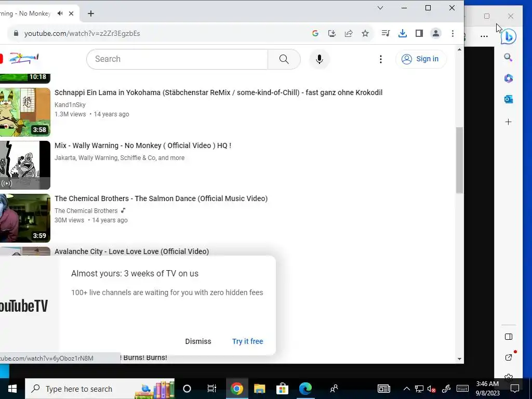The image size is (532, 399).
Task: Open the Kand1nSky channel name
Action: (x=70, y=105)
